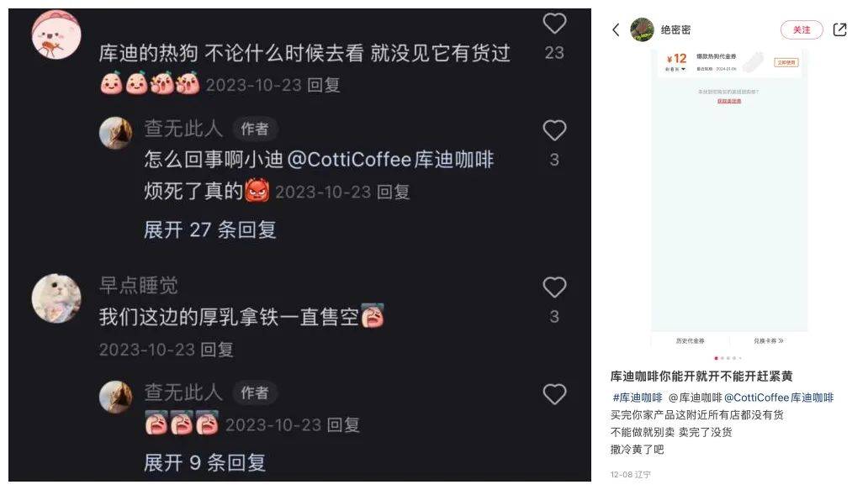Open 早点睡觉's rabbit avatar
This screenshot has width=868, height=490.
coord(56,298)
